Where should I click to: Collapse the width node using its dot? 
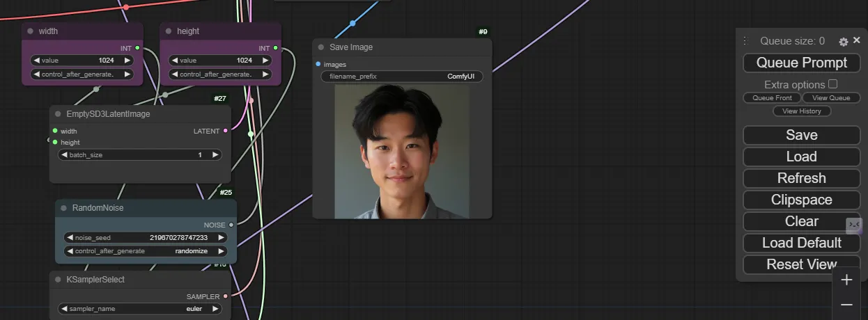click(x=30, y=31)
